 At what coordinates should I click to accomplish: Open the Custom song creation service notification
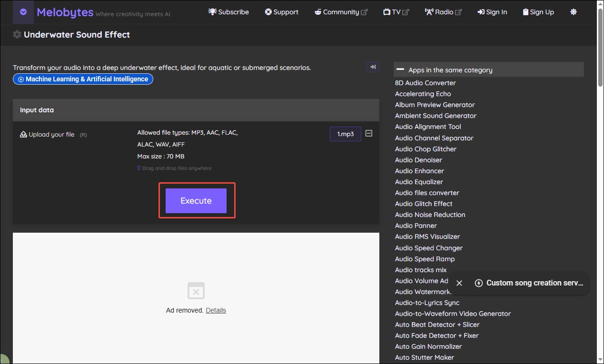point(528,283)
